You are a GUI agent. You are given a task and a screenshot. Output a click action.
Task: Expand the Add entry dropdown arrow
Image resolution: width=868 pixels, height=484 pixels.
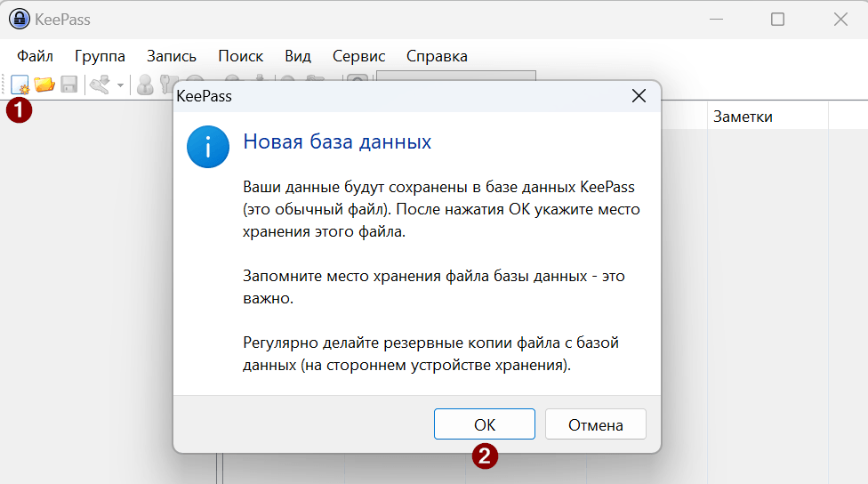click(120, 85)
